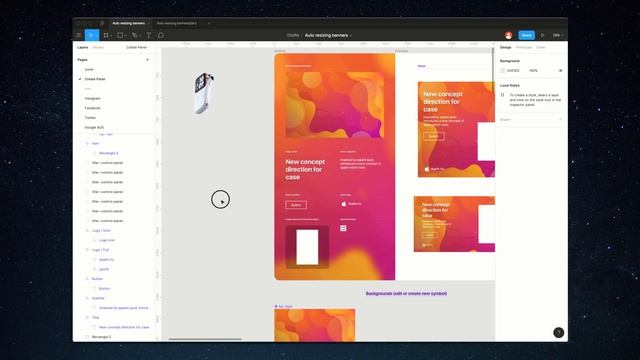Image resolution: width=640 pixels, height=360 pixels.
Task: Select the Move tool in the toolbar
Action: tap(90, 36)
